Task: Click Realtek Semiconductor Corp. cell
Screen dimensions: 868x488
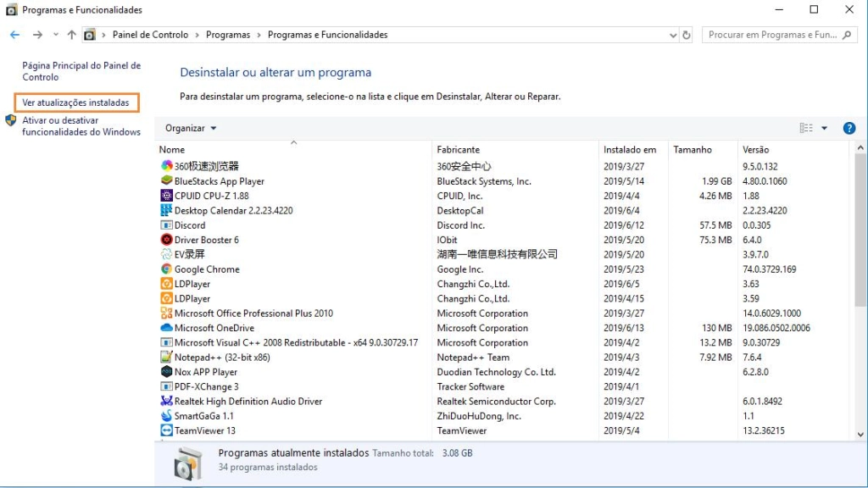Action: [x=496, y=402]
